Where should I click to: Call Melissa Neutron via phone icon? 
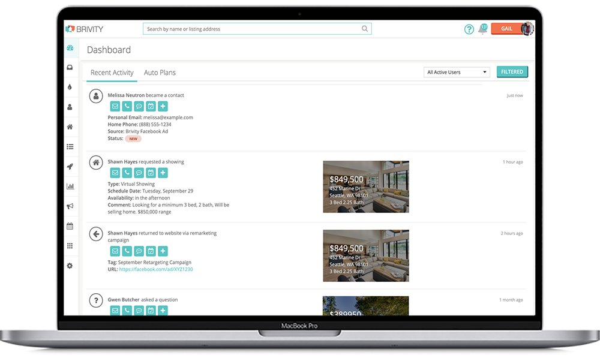tap(127, 106)
